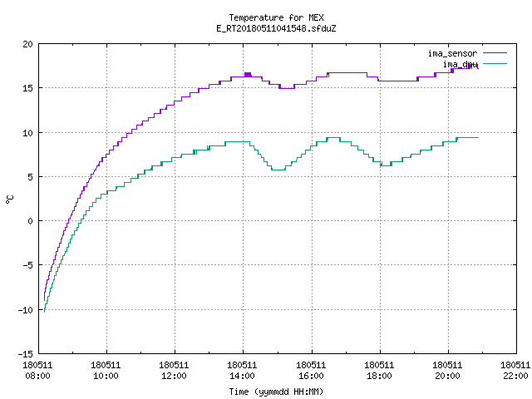Click the green ima_dpu curve minimum near 15:00
This screenshot has width=532, height=399.
(278, 170)
